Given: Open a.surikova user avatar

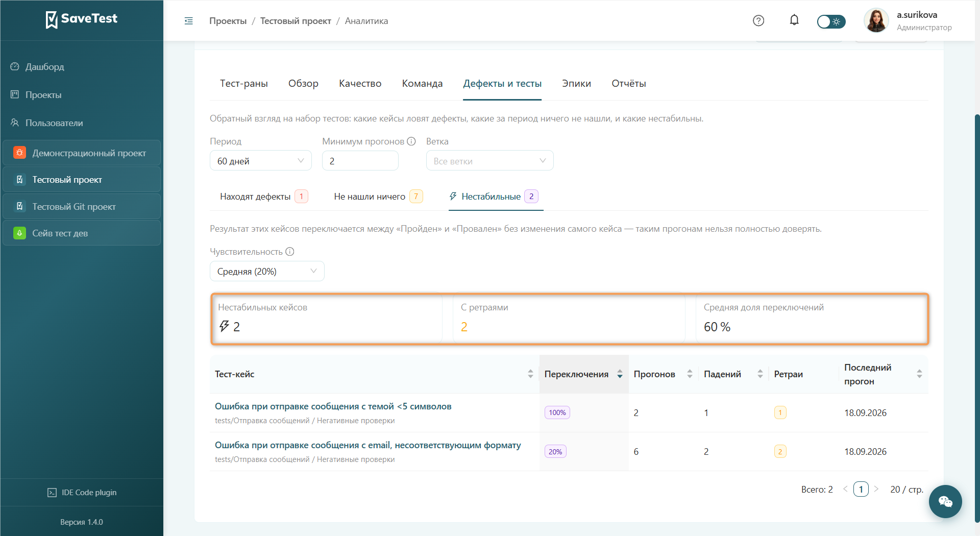Looking at the screenshot, I should [876, 21].
